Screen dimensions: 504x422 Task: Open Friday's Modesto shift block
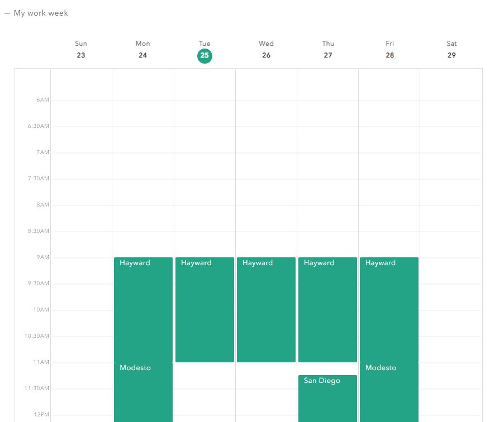(x=389, y=392)
